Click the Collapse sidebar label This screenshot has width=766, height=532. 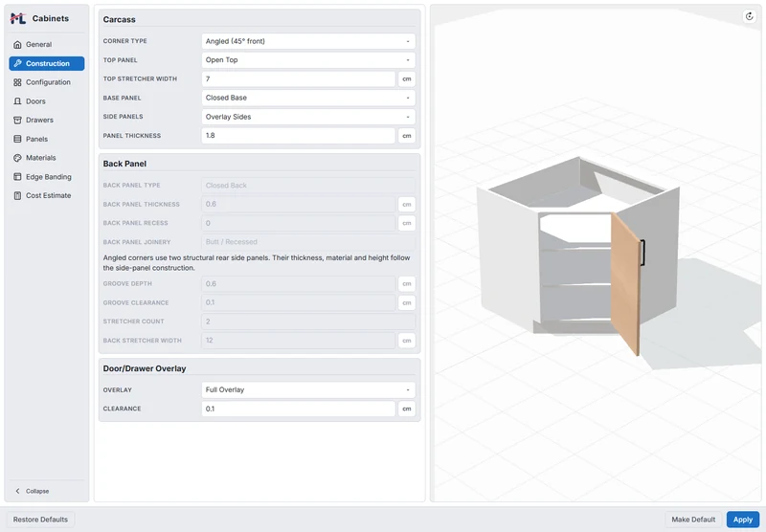click(37, 491)
